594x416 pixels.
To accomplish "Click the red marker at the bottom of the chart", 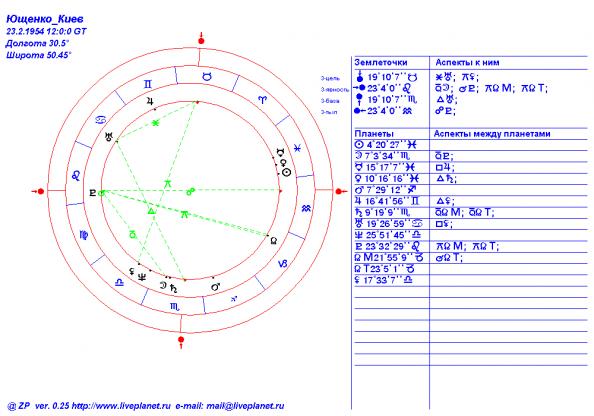I will [x=181, y=340].
